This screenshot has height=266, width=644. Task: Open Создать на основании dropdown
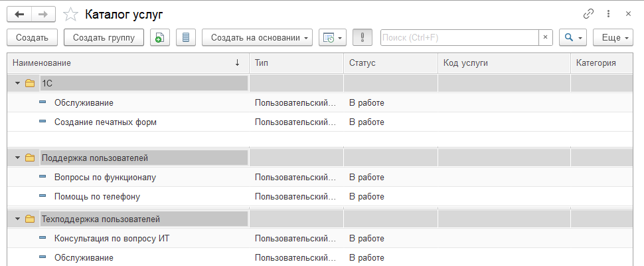(257, 37)
